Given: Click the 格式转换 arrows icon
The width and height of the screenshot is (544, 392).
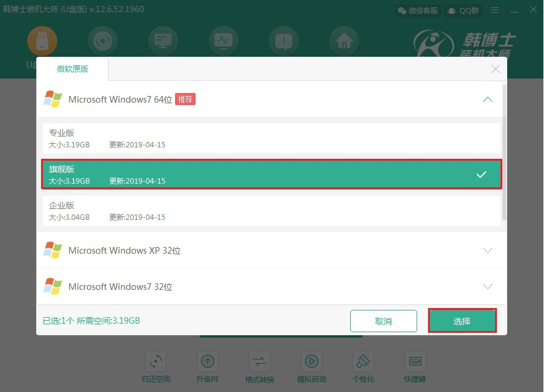Looking at the screenshot, I should (x=260, y=361).
